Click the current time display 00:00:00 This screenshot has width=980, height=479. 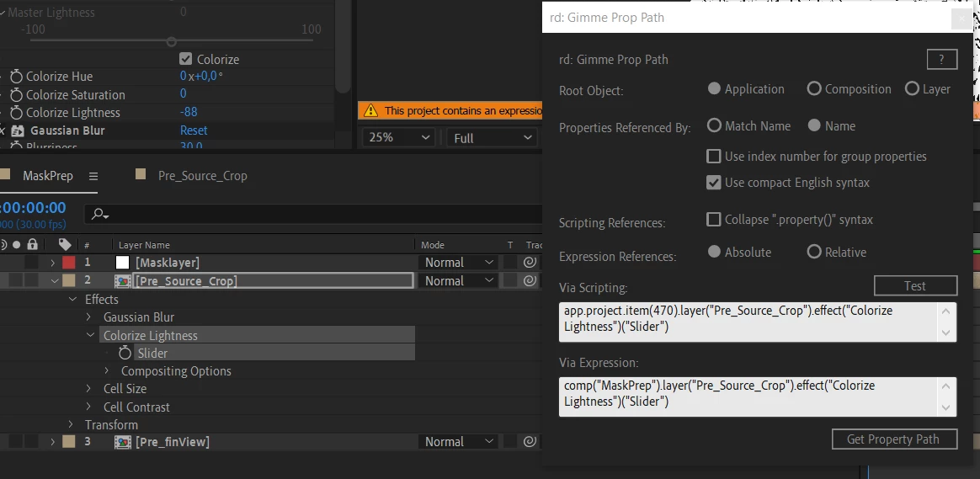coord(33,208)
